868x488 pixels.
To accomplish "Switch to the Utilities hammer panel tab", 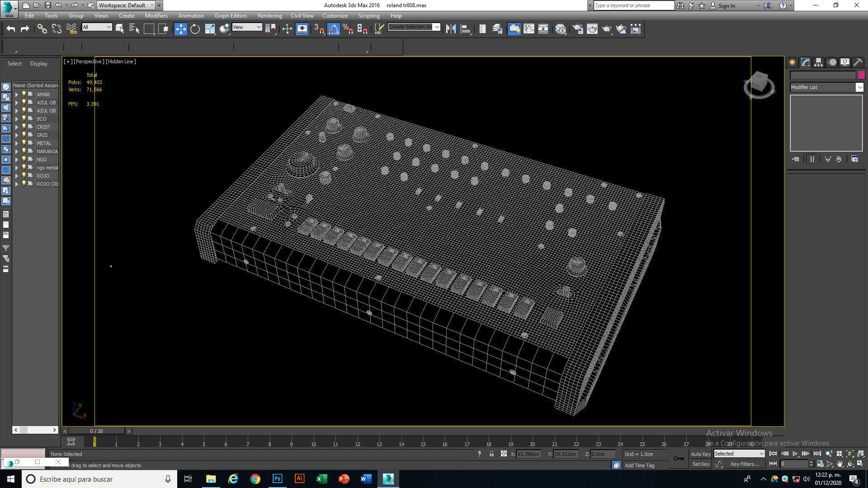I will pos(858,62).
